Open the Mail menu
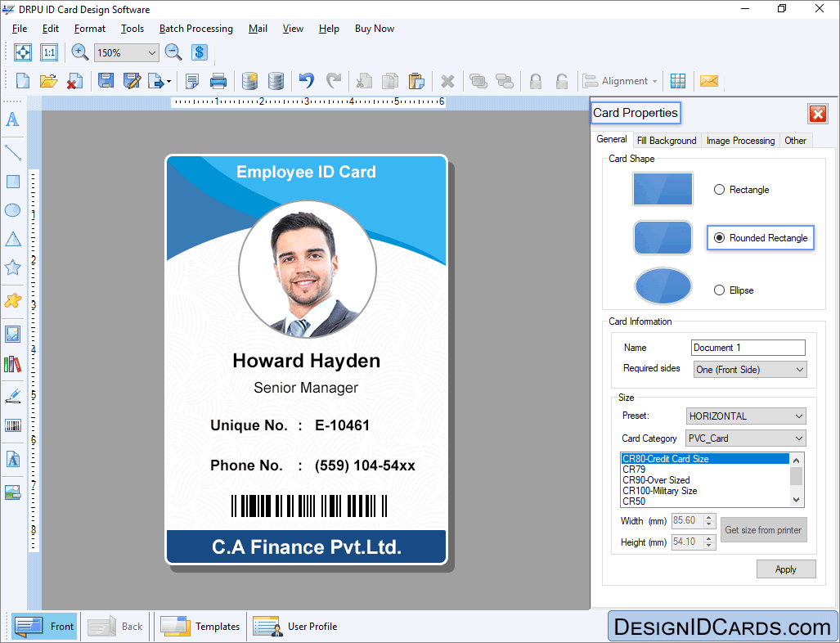840x643 pixels. pyautogui.click(x=258, y=29)
